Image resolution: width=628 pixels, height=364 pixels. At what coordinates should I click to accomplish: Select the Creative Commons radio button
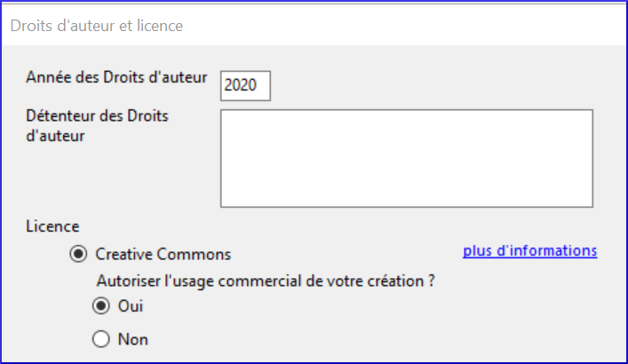(x=79, y=254)
